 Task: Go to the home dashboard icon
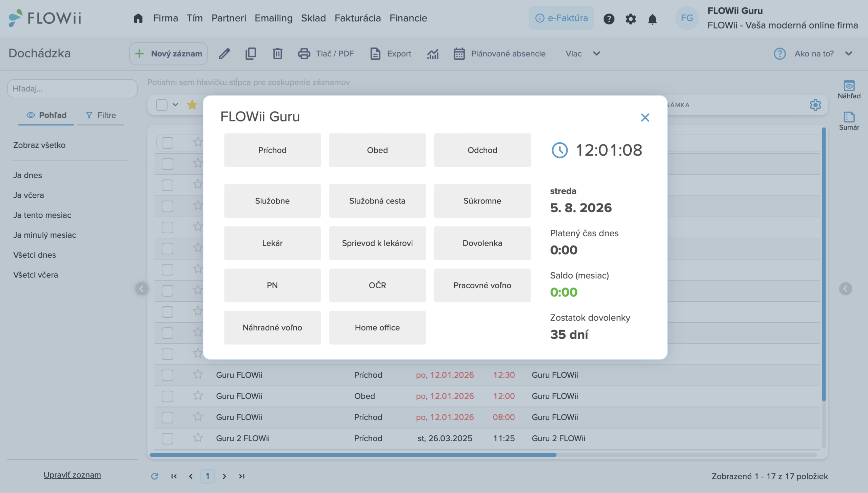click(138, 18)
